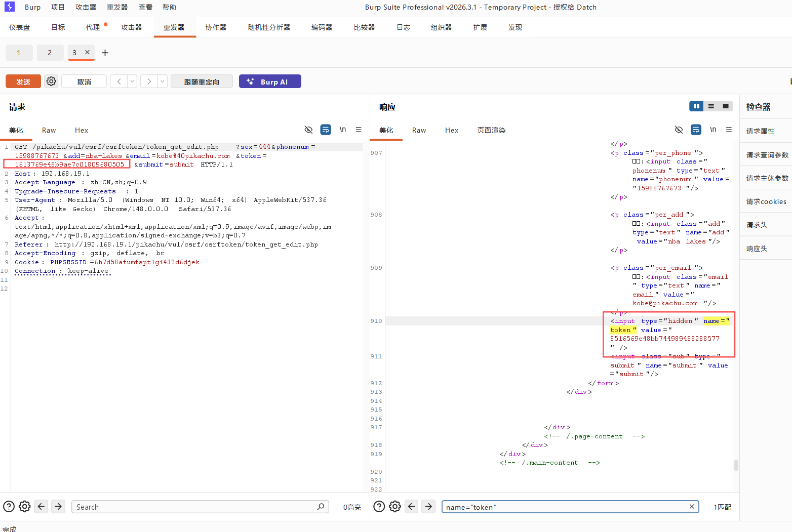Image resolution: width=792 pixels, height=532 pixels.
Task: Click 发送 button to send request
Action: pyautogui.click(x=23, y=81)
